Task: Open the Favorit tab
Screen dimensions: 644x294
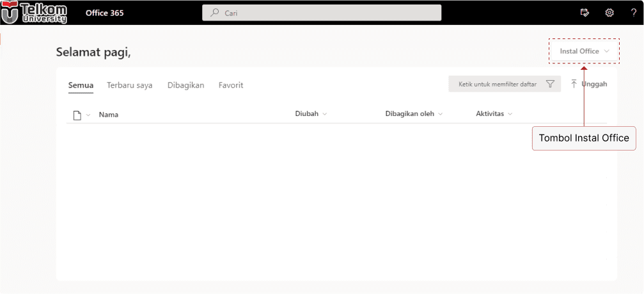Action: (x=230, y=85)
